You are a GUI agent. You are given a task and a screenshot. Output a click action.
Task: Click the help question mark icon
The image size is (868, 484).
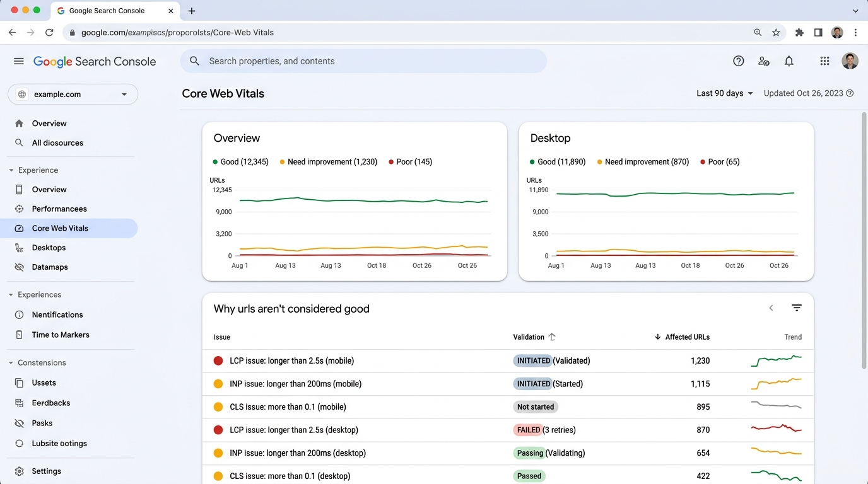[739, 61]
